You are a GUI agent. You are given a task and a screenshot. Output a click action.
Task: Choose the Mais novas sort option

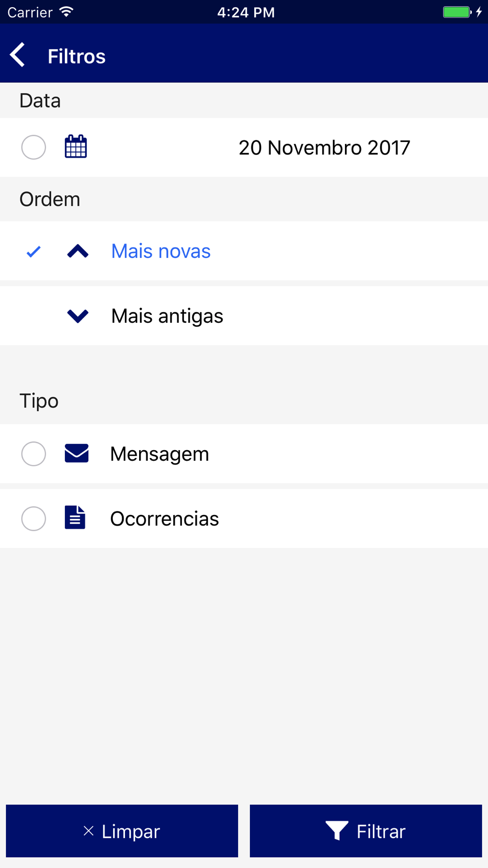point(244,251)
